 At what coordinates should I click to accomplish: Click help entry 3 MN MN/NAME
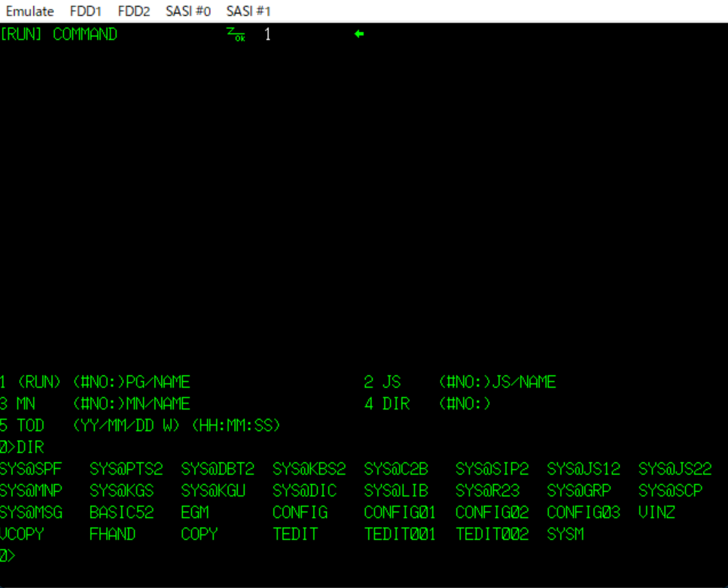95,404
